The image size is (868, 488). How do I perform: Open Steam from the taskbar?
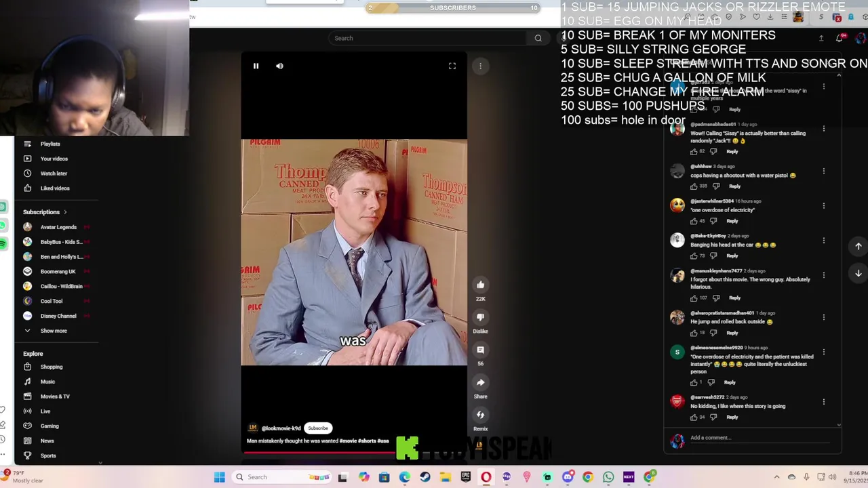coord(425,477)
